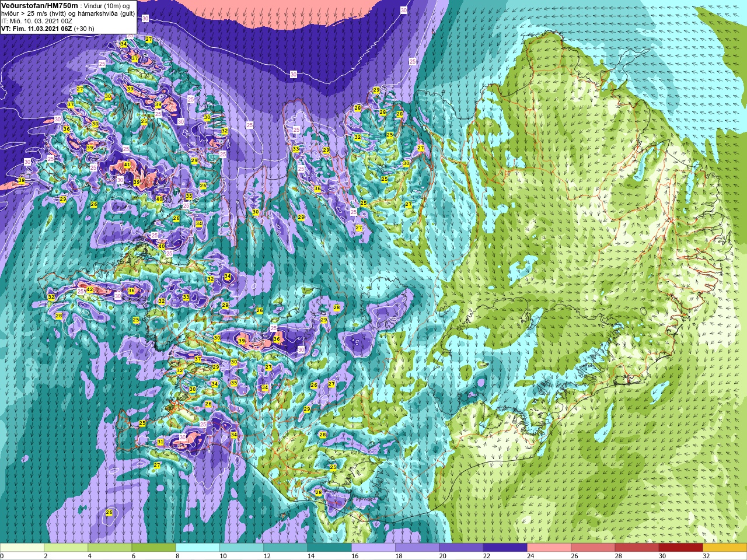
Task: Click the pink 24–26 legend swatch
Action: click(x=549, y=548)
